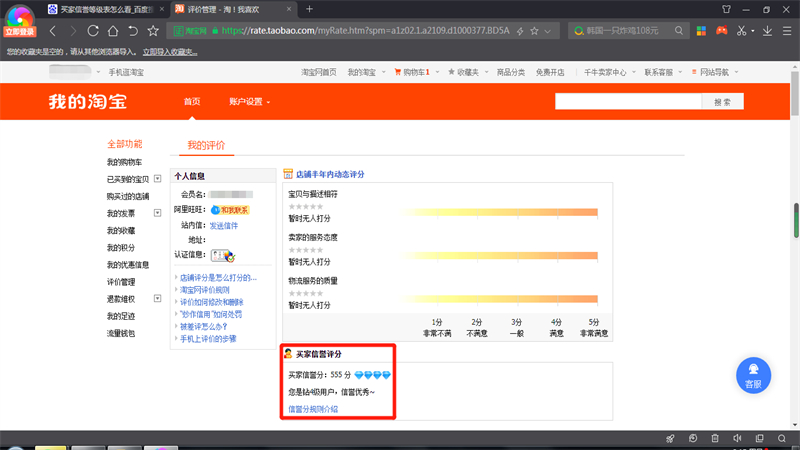800x450 pixels.
Task: Reload the page with refresh icon
Action: tap(93, 31)
